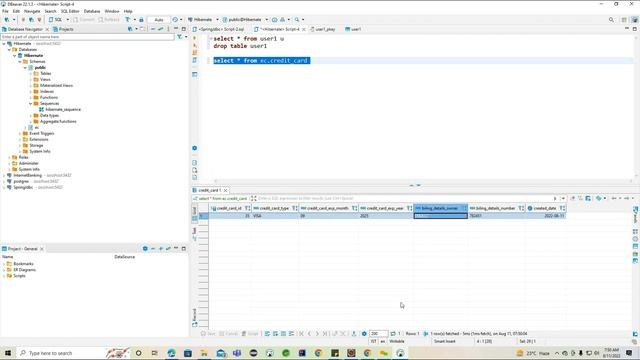The height and width of the screenshot is (360, 640).
Task: Click the search magnifier in the main toolbar
Action: (297, 20)
